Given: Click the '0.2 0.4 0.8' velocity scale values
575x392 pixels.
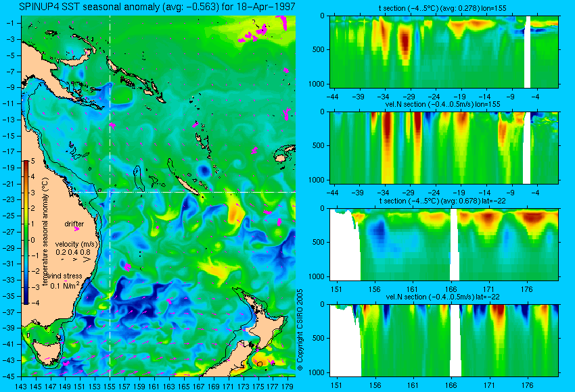Looking at the screenshot, I should (73, 252).
